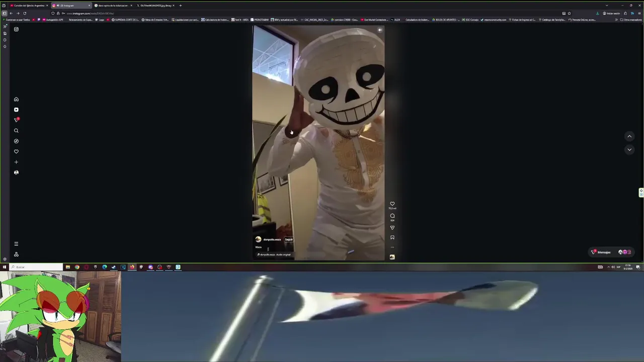Open Microsoft Edge from taskbar
This screenshot has width=644, height=362.
(x=105, y=267)
